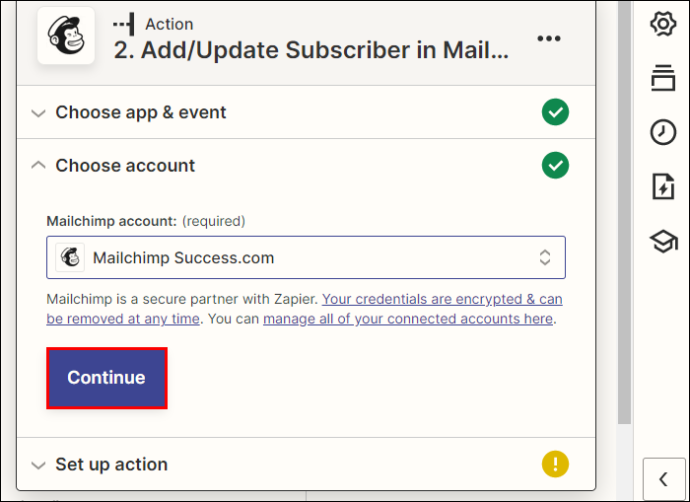Screen dimensions: 690x502
Task: Collapse the right sidebar with arrow button
Action: tap(664, 479)
